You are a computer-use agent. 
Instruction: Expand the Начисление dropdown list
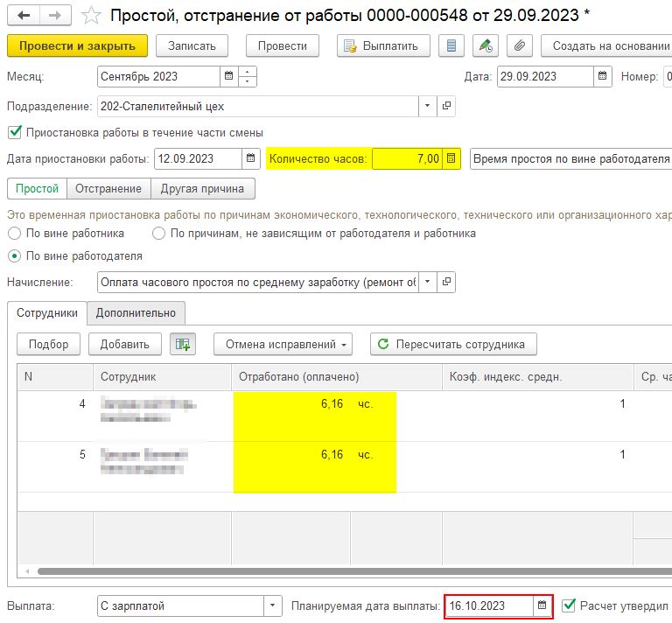pos(427,282)
